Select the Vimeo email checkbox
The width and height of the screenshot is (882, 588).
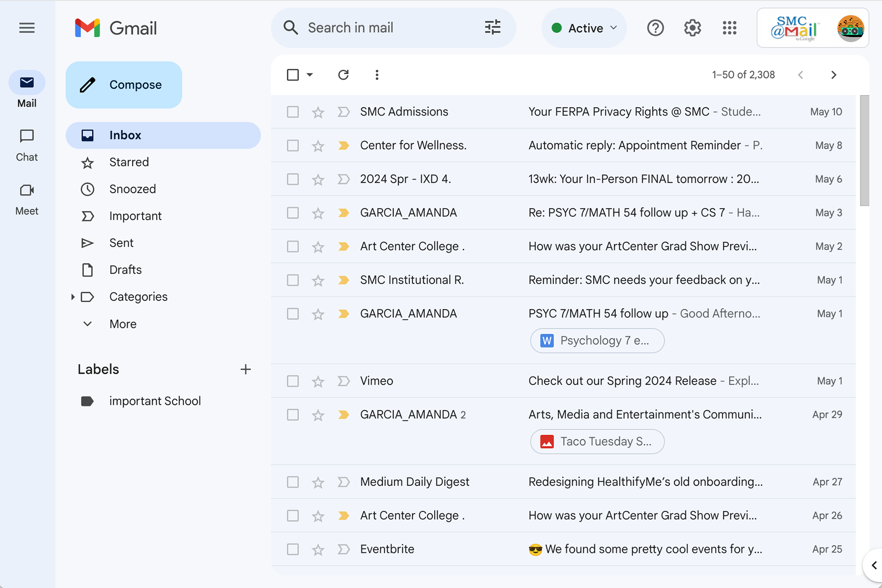pos(293,381)
